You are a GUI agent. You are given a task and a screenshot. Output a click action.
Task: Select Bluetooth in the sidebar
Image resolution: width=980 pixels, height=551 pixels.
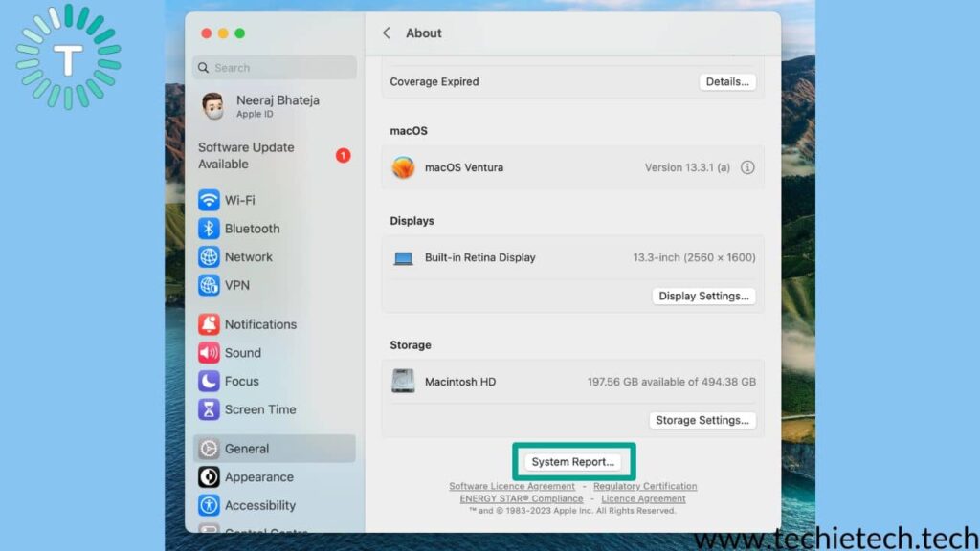[x=252, y=229]
